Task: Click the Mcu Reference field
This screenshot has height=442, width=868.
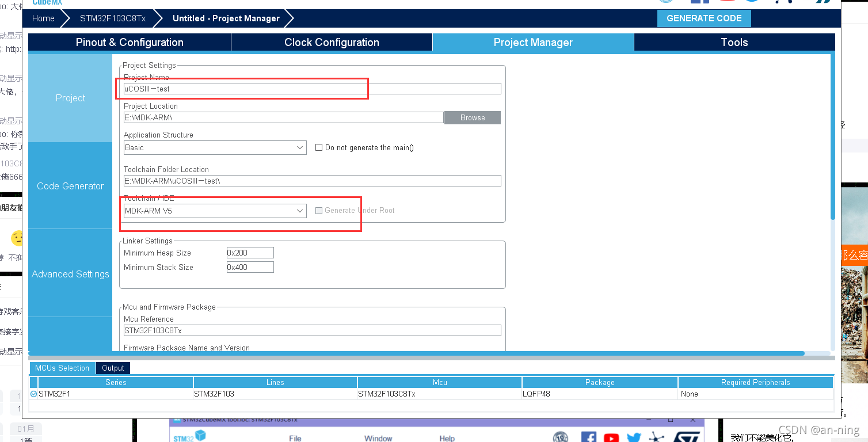Action: coord(313,330)
